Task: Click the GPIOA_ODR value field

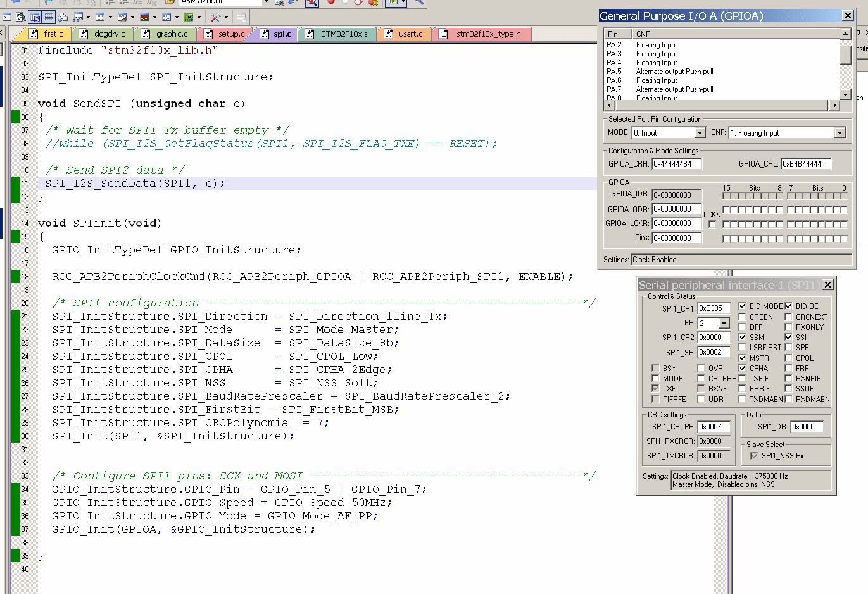Action: tap(676, 209)
